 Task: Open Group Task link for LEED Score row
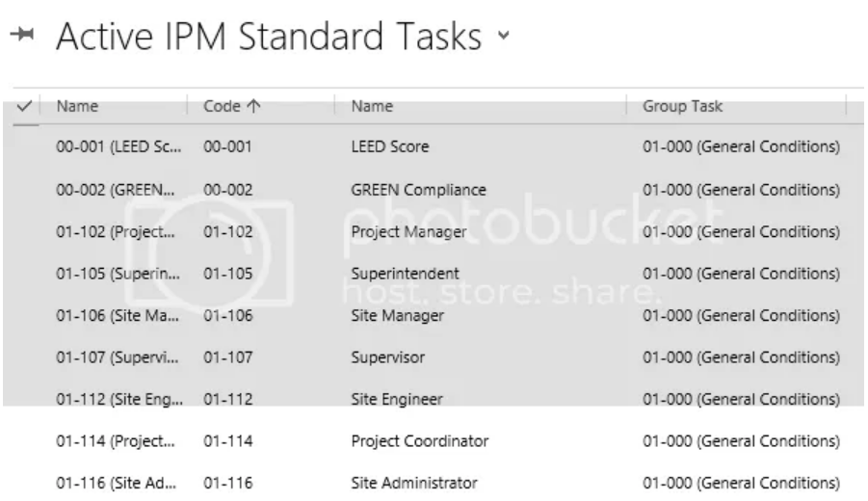click(x=741, y=146)
